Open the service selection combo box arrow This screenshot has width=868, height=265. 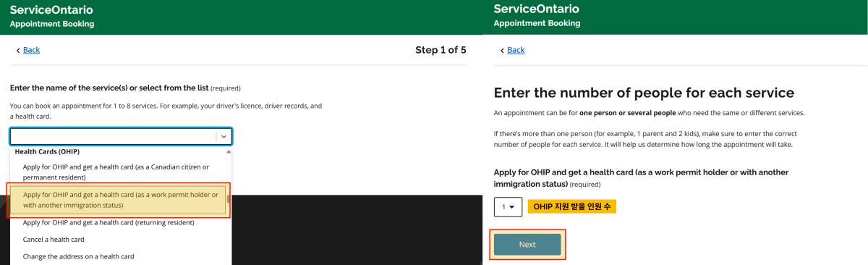click(x=224, y=136)
